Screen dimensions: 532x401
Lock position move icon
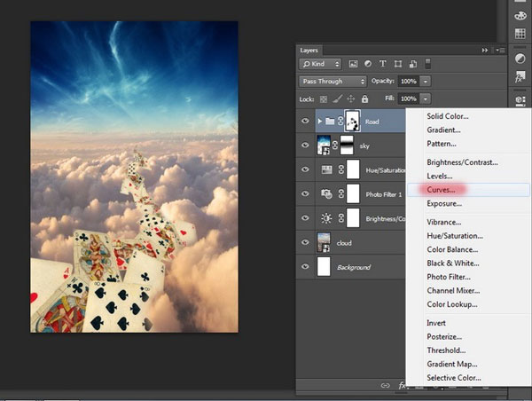351,98
